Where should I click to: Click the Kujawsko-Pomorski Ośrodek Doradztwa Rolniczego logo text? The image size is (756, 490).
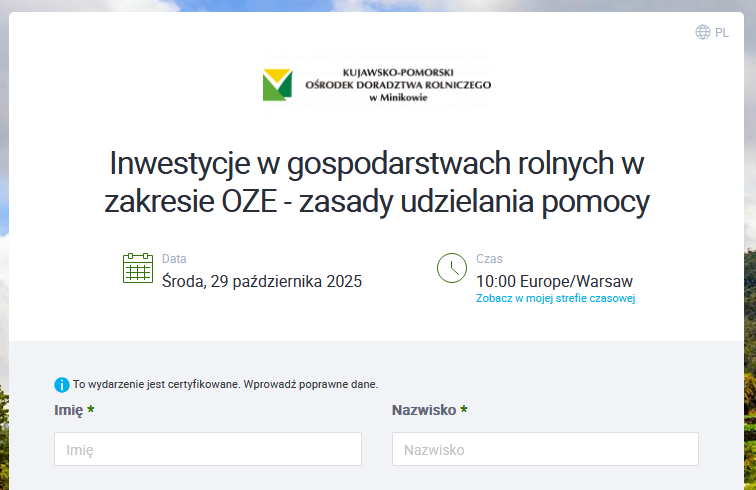click(x=398, y=85)
